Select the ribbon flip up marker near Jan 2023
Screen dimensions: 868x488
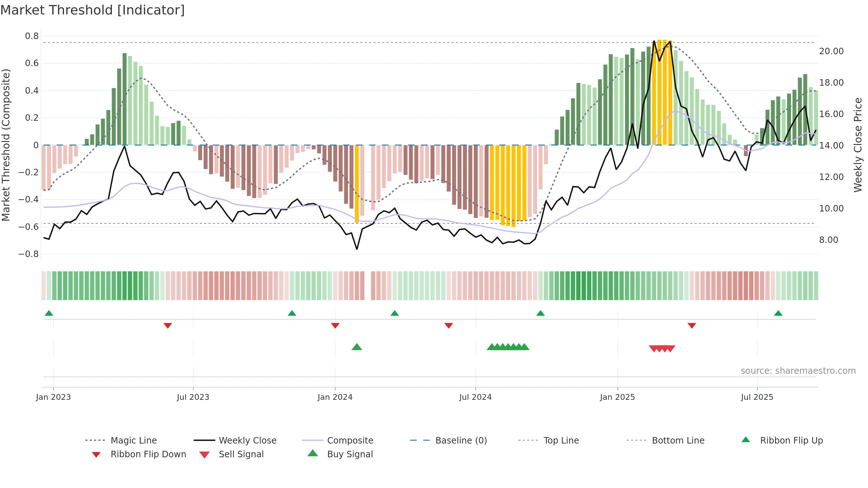tap(49, 313)
